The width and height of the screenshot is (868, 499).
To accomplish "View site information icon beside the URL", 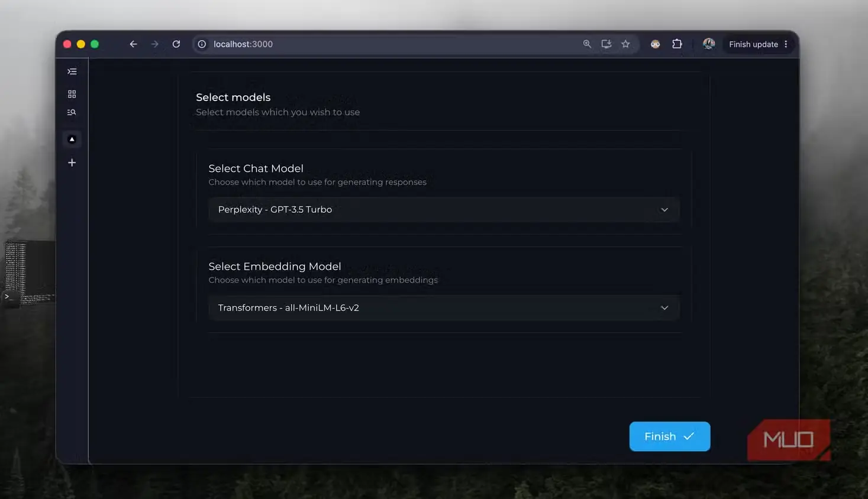I will (202, 44).
